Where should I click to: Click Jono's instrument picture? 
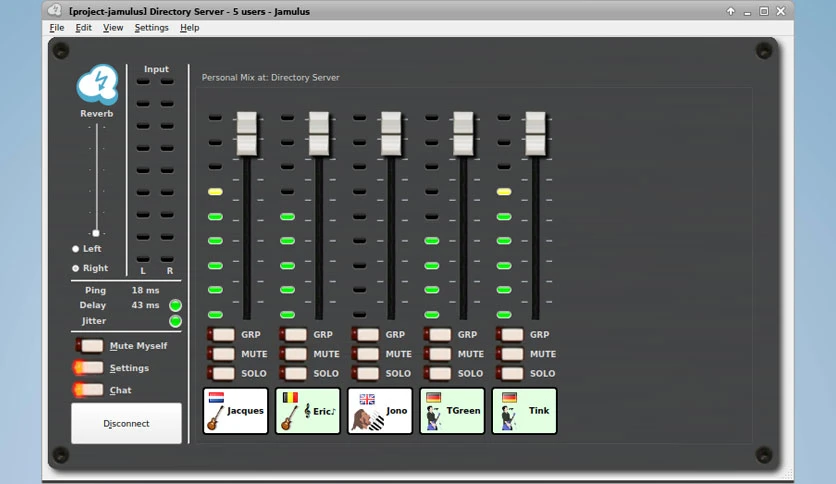(x=367, y=420)
